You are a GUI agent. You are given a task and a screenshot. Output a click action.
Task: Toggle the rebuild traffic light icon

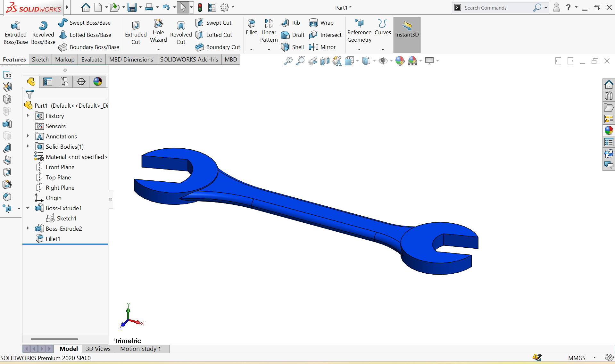(x=200, y=7)
